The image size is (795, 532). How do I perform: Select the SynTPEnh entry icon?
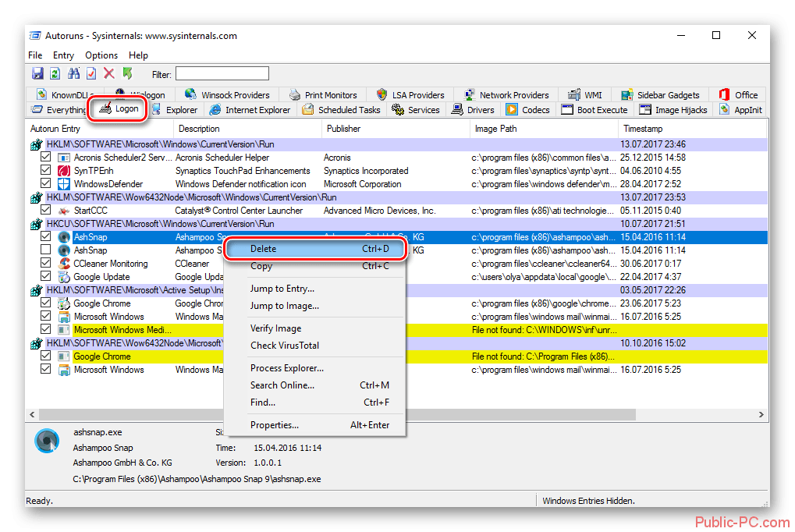tap(64, 171)
